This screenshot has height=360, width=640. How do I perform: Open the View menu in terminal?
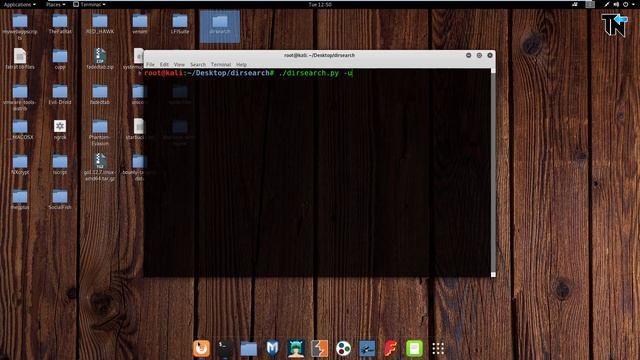179,64
